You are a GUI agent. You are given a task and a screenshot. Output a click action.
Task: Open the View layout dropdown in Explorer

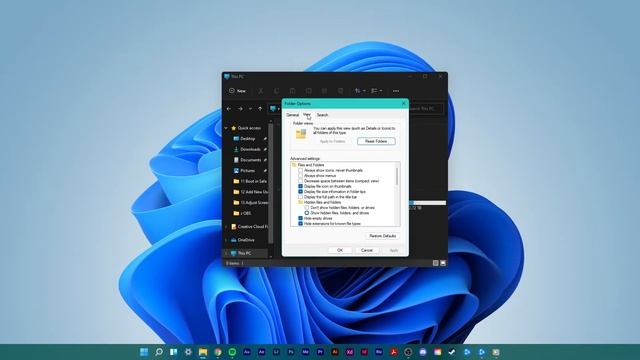376,91
